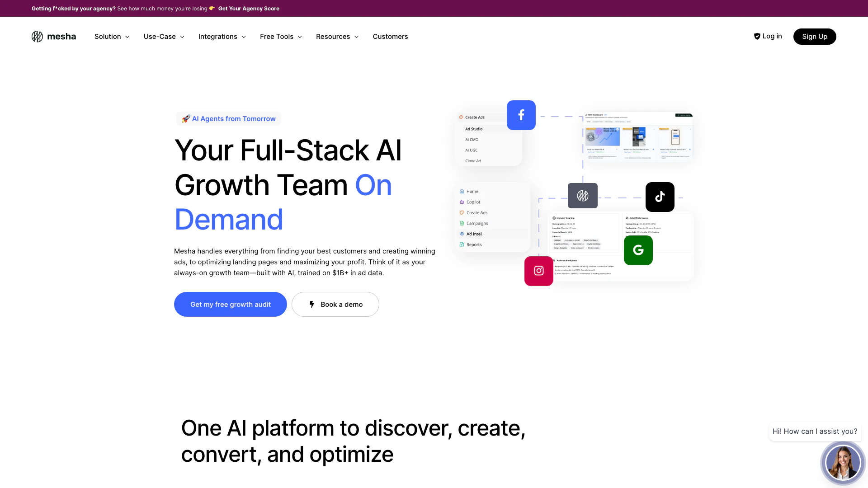Expand the Use-Case dropdown
Image resolution: width=868 pixels, height=488 pixels.
(x=164, y=37)
